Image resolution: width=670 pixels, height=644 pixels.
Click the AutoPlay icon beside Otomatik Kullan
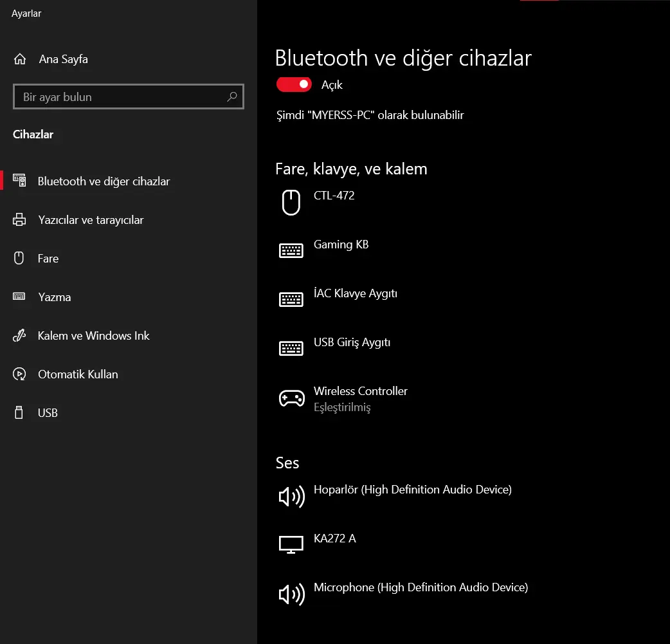[19, 374]
